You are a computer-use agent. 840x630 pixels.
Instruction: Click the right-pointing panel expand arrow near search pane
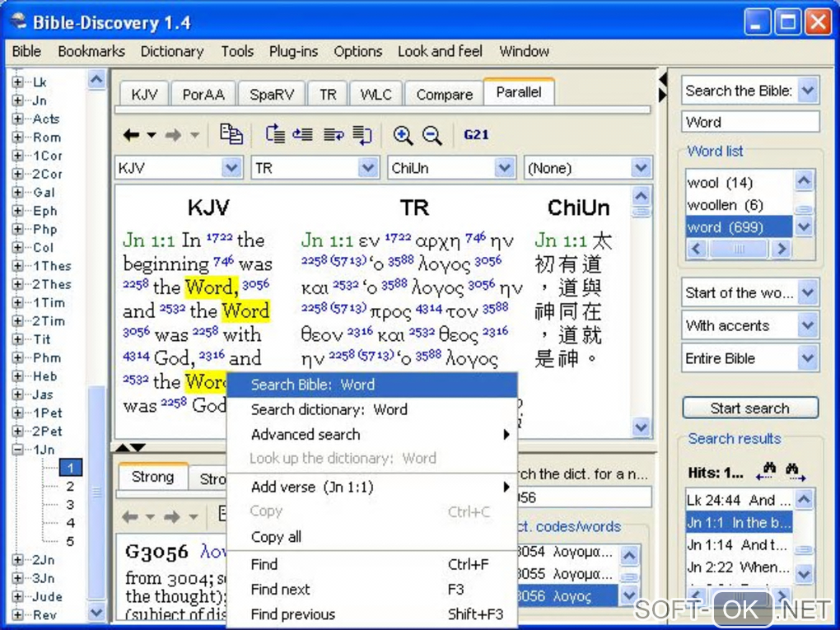(x=663, y=95)
